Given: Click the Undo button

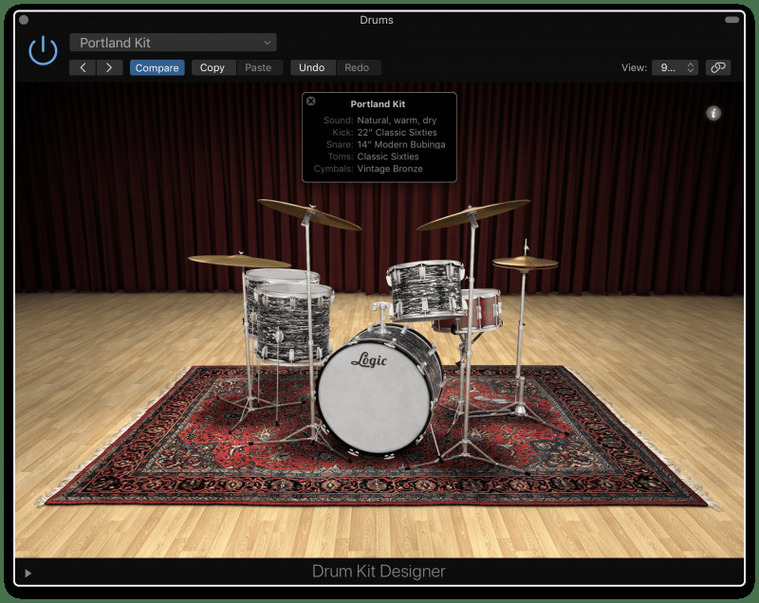Looking at the screenshot, I should pyautogui.click(x=312, y=68).
